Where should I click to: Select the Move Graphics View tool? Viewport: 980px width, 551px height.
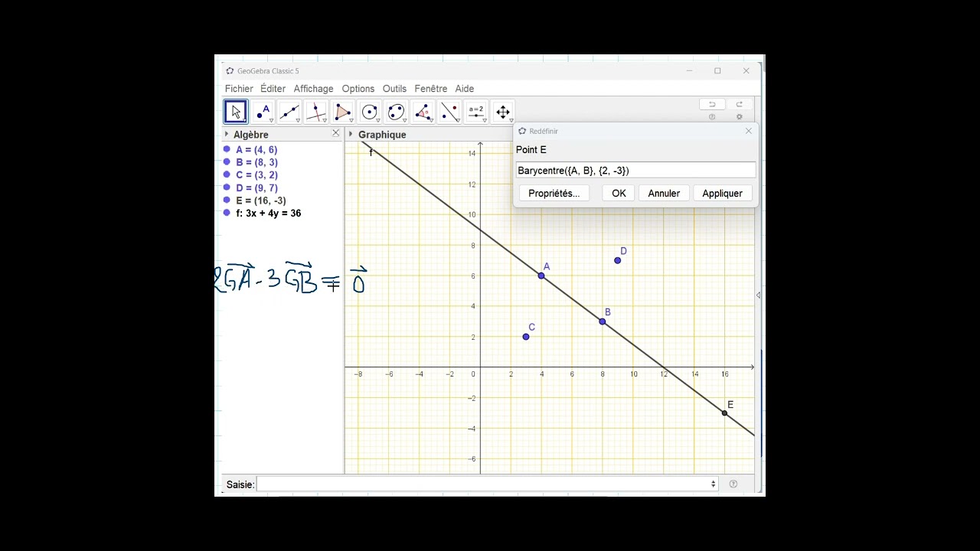(503, 112)
